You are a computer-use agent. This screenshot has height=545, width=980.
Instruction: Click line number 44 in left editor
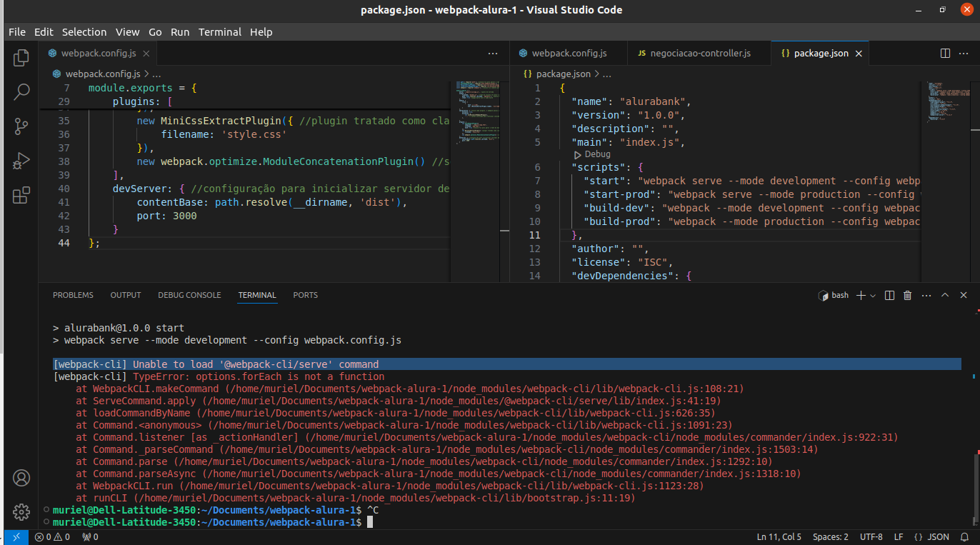tap(64, 243)
